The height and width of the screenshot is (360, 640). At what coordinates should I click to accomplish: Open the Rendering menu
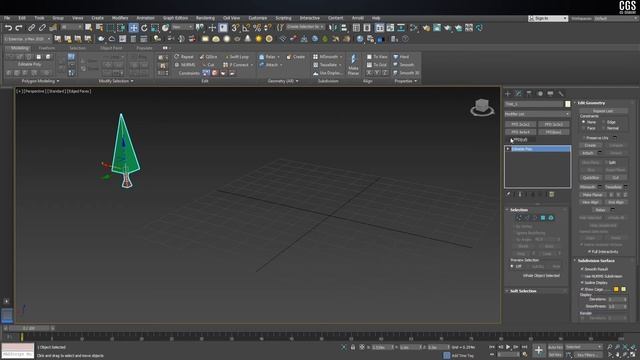(205, 18)
